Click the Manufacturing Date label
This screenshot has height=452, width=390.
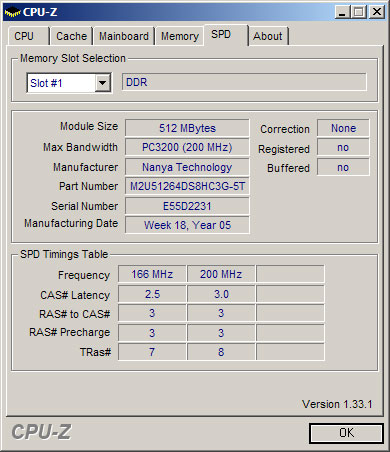pyautogui.click(x=71, y=223)
